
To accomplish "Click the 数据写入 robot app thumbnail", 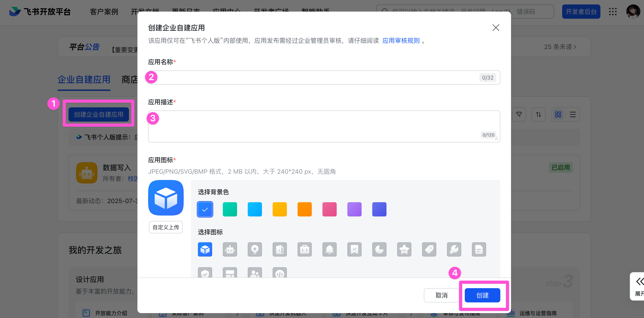I will coord(87,173).
